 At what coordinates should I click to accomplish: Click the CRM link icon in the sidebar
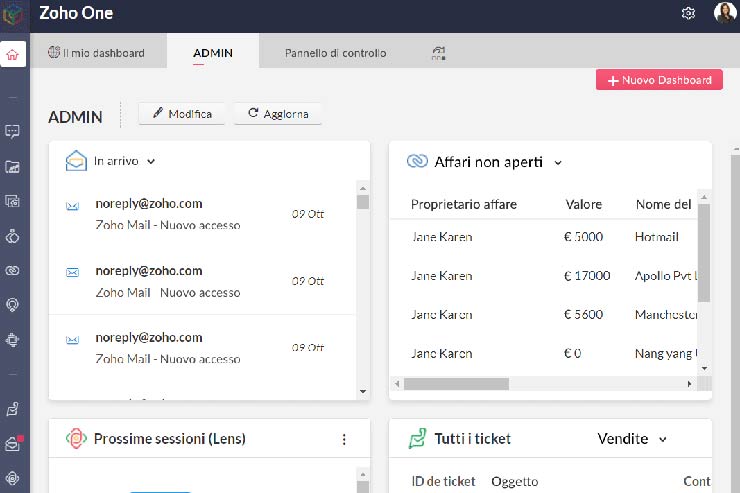(13, 270)
